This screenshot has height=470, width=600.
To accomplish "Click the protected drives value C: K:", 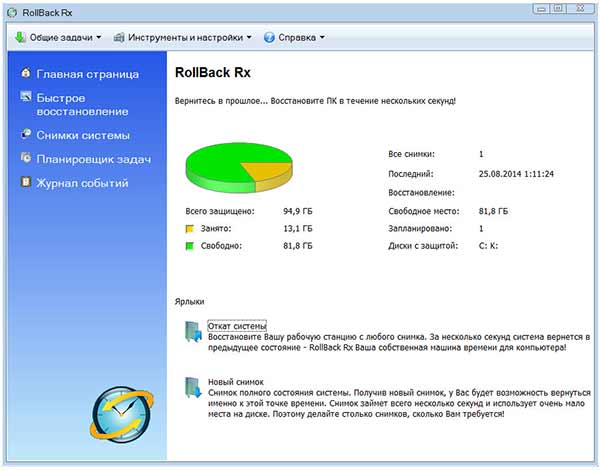I will click(x=488, y=246).
